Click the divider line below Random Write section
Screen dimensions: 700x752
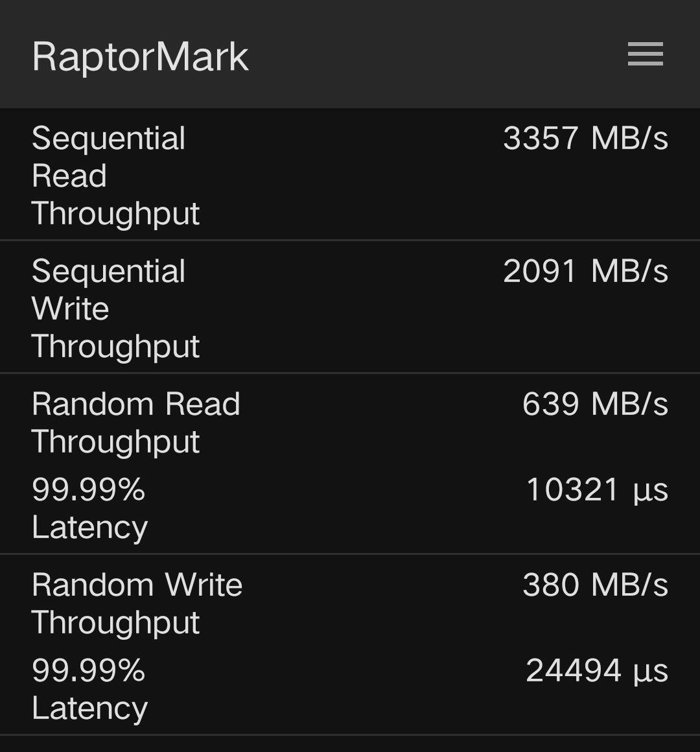(350, 734)
